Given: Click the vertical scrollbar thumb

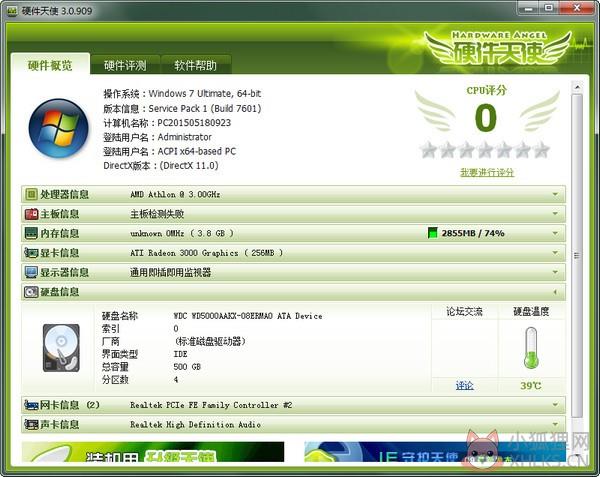Looking at the screenshot, I should [577, 255].
